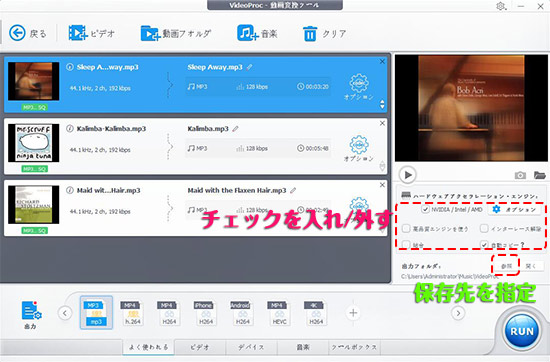The height and width of the screenshot is (362, 550).
Task: Take snapshot with the camera icon
Action: [x=520, y=175]
